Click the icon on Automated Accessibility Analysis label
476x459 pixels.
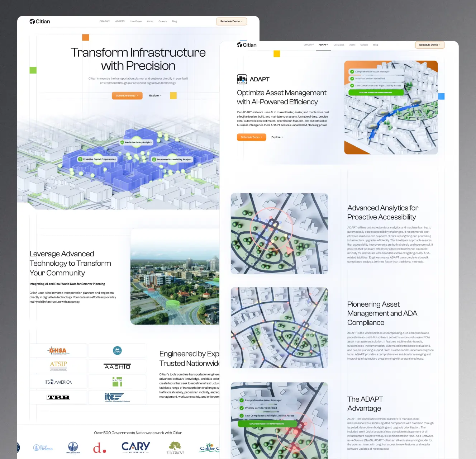[154, 159]
